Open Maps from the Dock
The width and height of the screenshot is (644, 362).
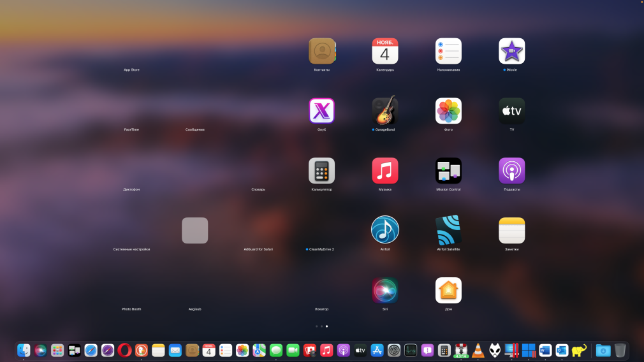[259, 350]
